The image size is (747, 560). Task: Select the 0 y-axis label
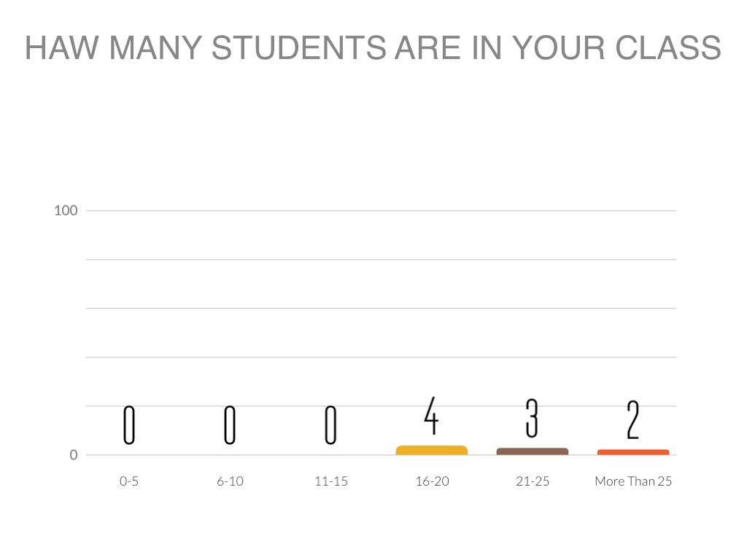pyautogui.click(x=73, y=455)
